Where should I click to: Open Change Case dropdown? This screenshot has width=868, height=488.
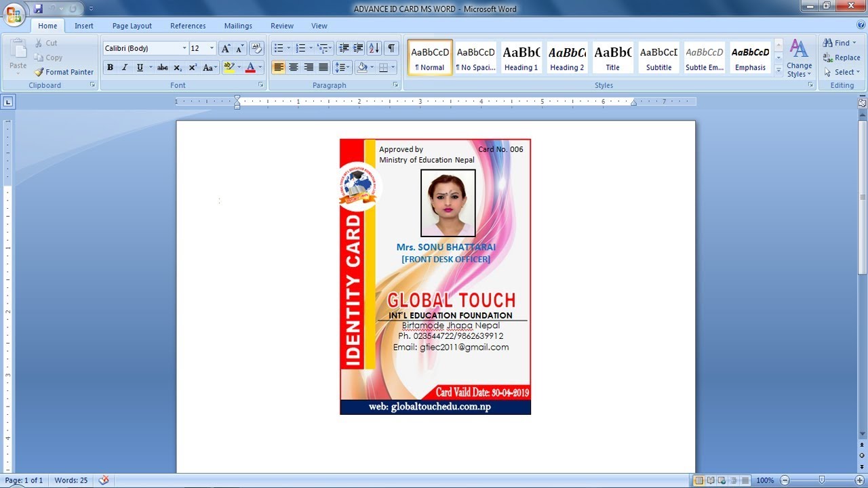pos(210,67)
